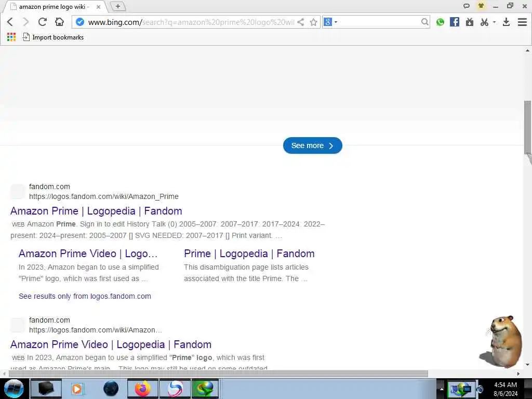The image size is (532, 399).
Task: Open a new tab
Action: pyautogui.click(x=118, y=6)
